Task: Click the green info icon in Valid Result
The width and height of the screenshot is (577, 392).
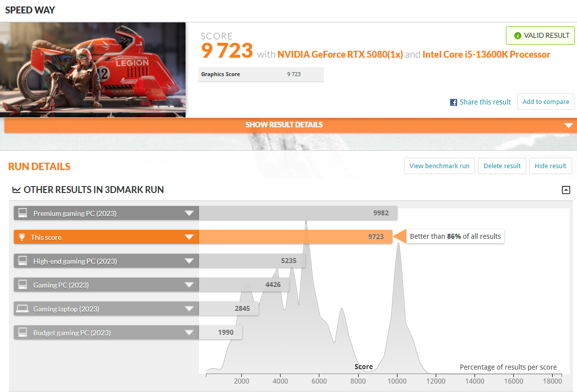Action: point(517,36)
